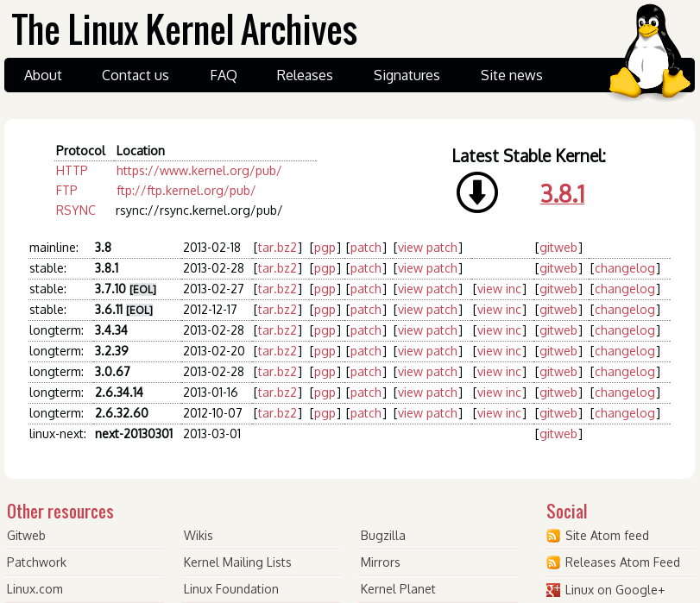Open view inc for stable 3.7.10
Screen dimensions: 700x603
(499, 289)
